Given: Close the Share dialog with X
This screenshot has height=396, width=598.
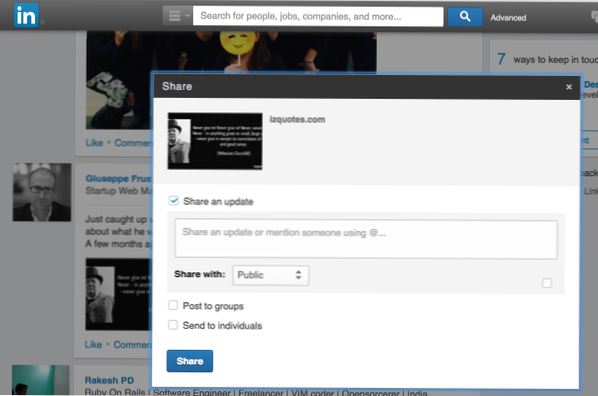Looking at the screenshot, I should coord(569,87).
